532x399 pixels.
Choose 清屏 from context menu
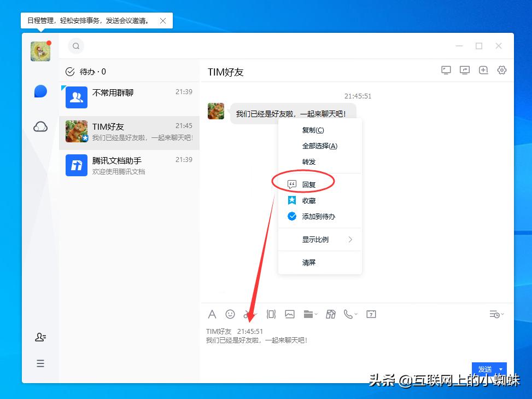pyautogui.click(x=320, y=263)
